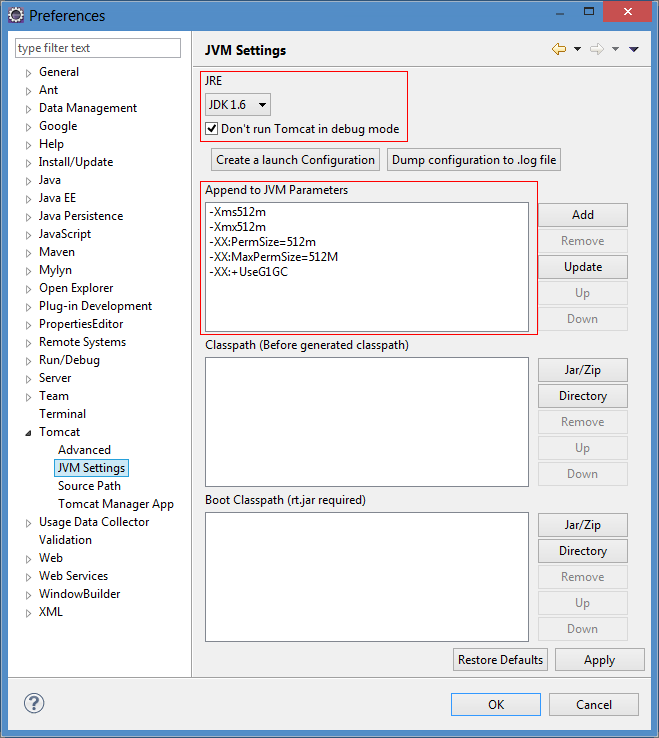Open the view menu triangle icon
The height and width of the screenshot is (738, 659).
point(634,49)
